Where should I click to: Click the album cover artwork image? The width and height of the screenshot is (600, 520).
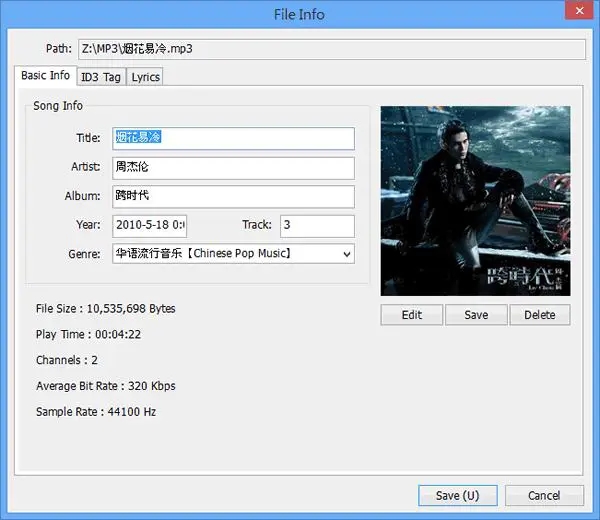[x=475, y=201]
